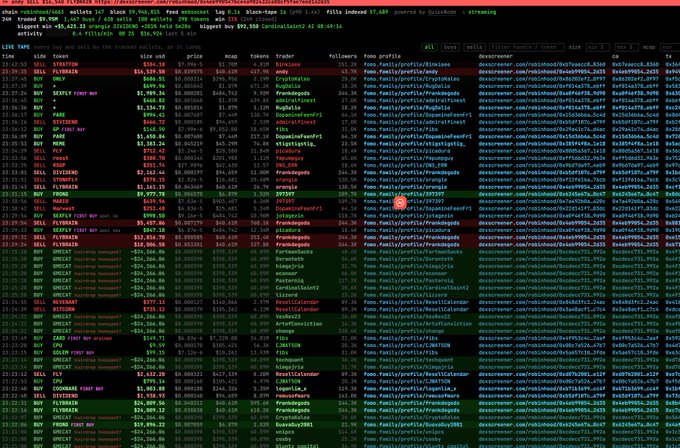Open fomo.family profile link for andy
Screen dimensions: 680x448
[x=401, y=72]
